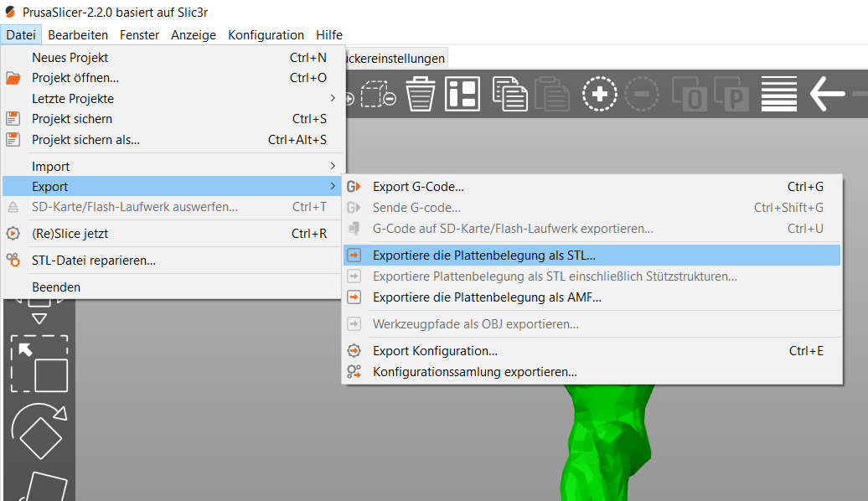Expand the Import submenu
The width and height of the screenshot is (868, 501).
pos(173,166)
